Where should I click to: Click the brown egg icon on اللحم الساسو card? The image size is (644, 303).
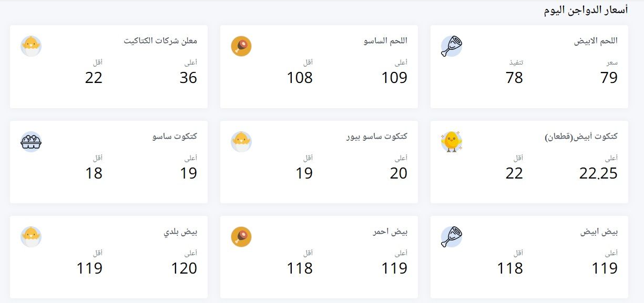click(x=242, y=46)
